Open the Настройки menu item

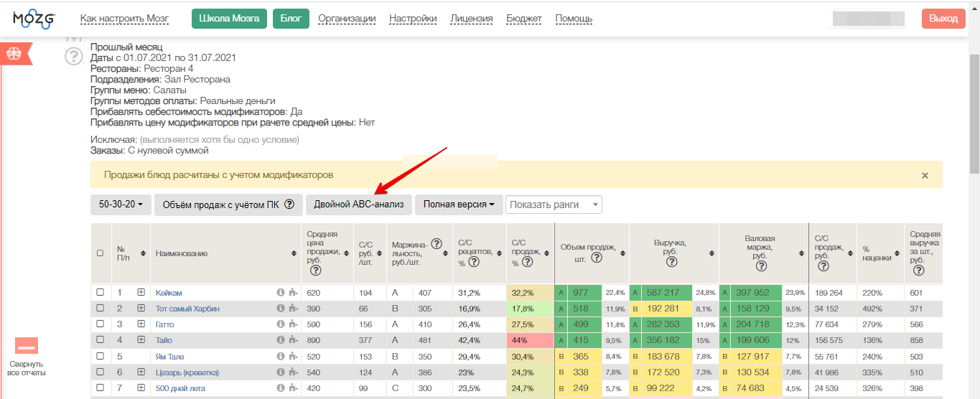(x=412, y=19)
